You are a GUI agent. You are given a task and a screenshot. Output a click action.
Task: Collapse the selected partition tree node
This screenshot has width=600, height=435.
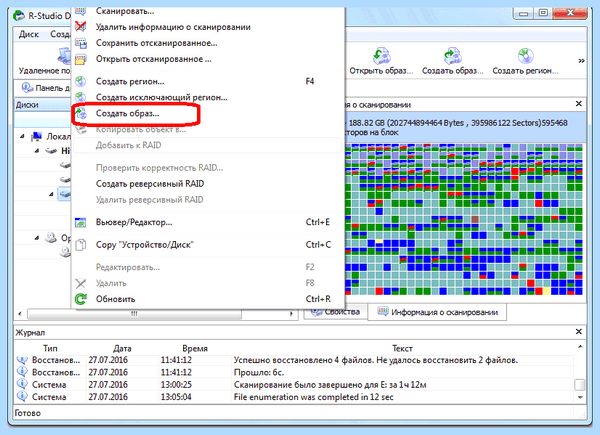51,194
